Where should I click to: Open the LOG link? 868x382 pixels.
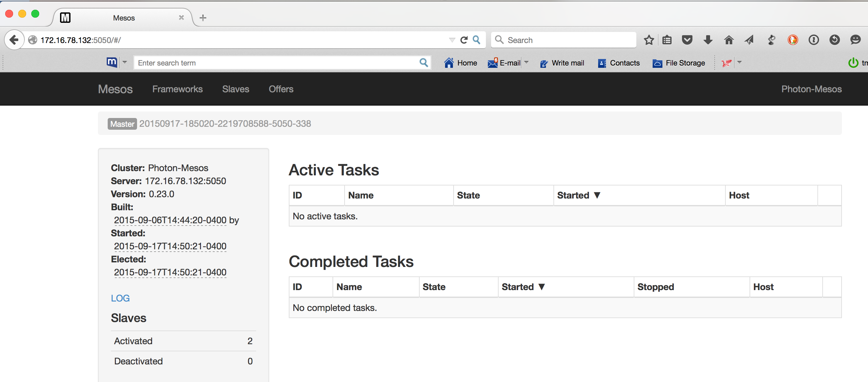[x=120, y=298]
